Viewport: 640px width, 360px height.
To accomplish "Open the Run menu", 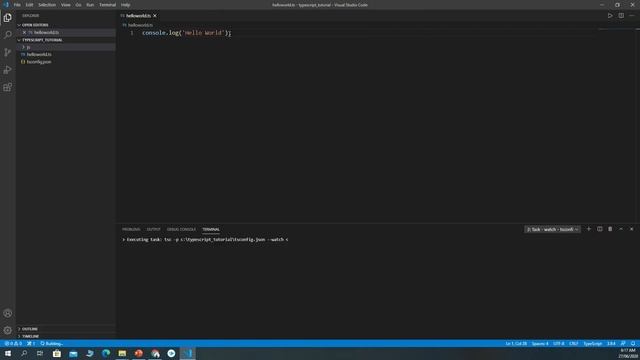I will tap(90, 5).
